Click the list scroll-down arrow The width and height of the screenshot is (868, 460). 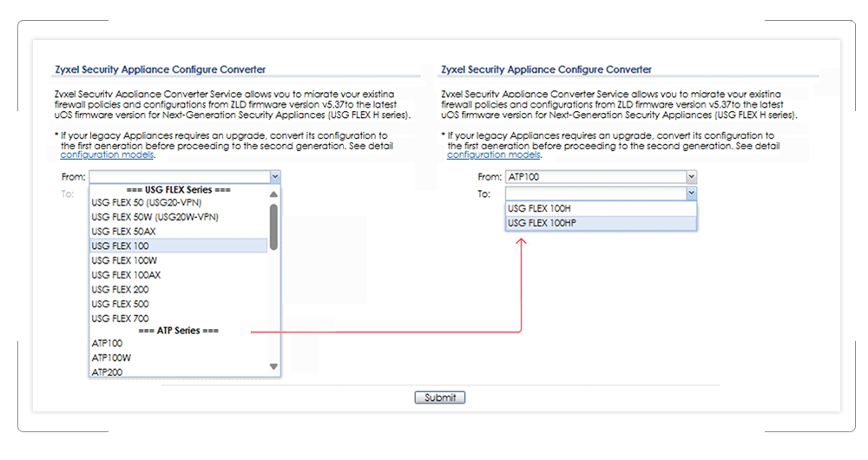273,366
